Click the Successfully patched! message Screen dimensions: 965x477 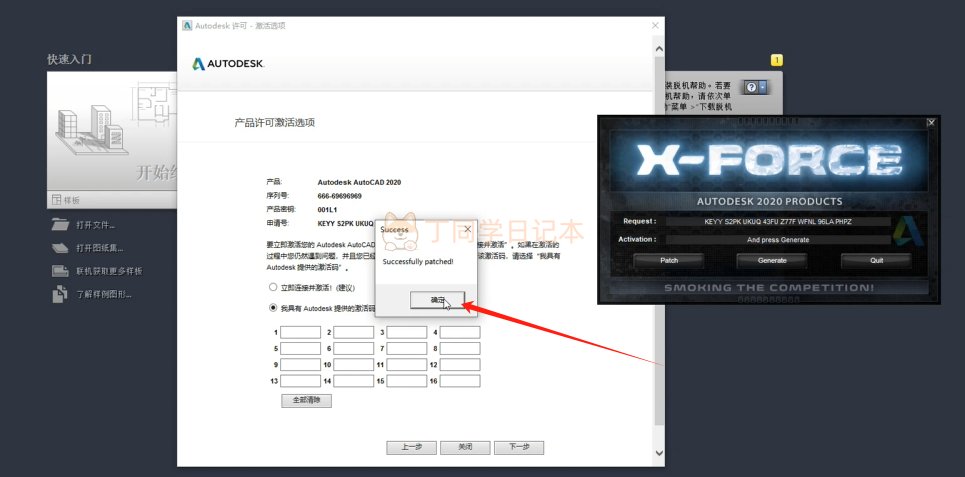tap(418, 262)
